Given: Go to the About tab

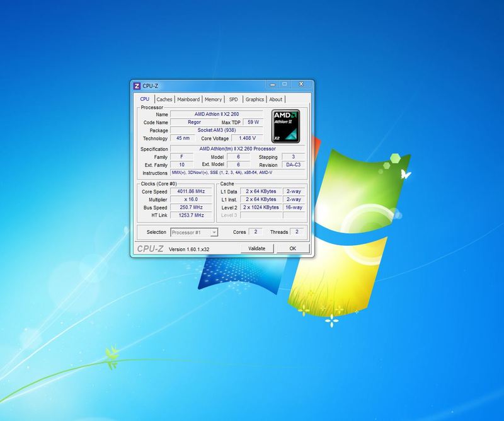Looking at the screenshot, I should coord(275,100).
